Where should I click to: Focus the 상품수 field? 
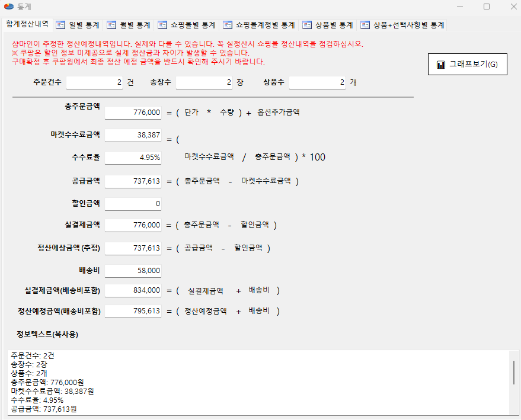click(x=317, y=83)
